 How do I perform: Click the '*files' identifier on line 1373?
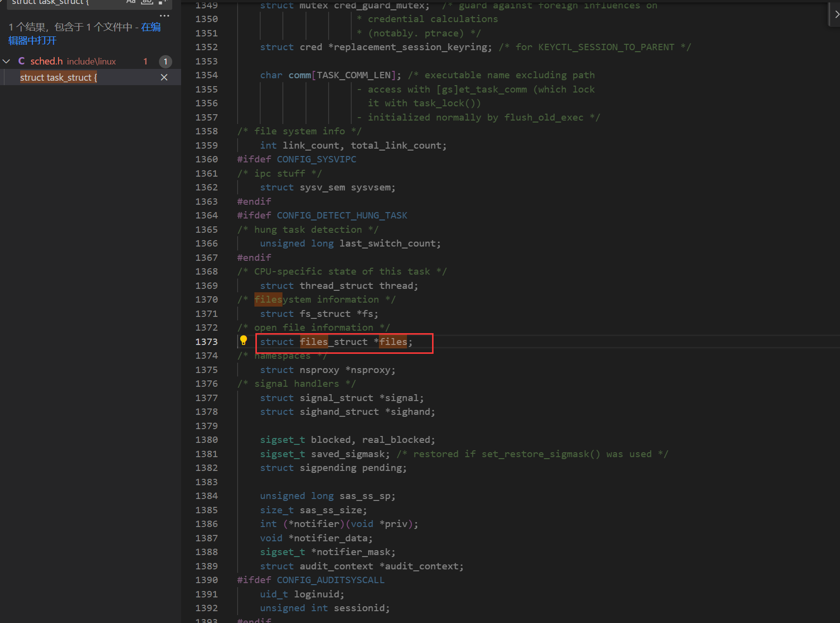point(390,342)
